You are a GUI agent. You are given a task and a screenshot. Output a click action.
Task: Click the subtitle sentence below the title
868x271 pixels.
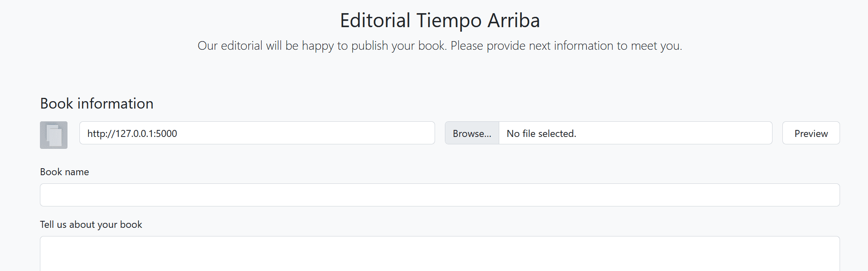[440, 46]
